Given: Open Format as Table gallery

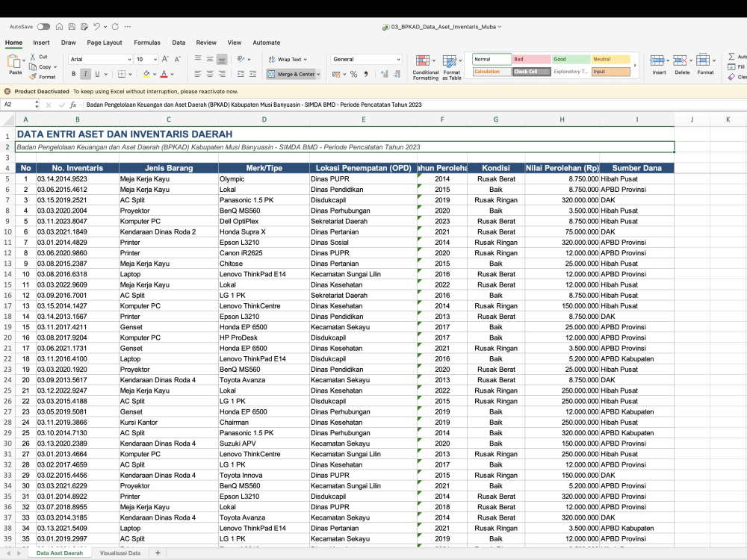Looking at the screenshot, I should (452, 67).
